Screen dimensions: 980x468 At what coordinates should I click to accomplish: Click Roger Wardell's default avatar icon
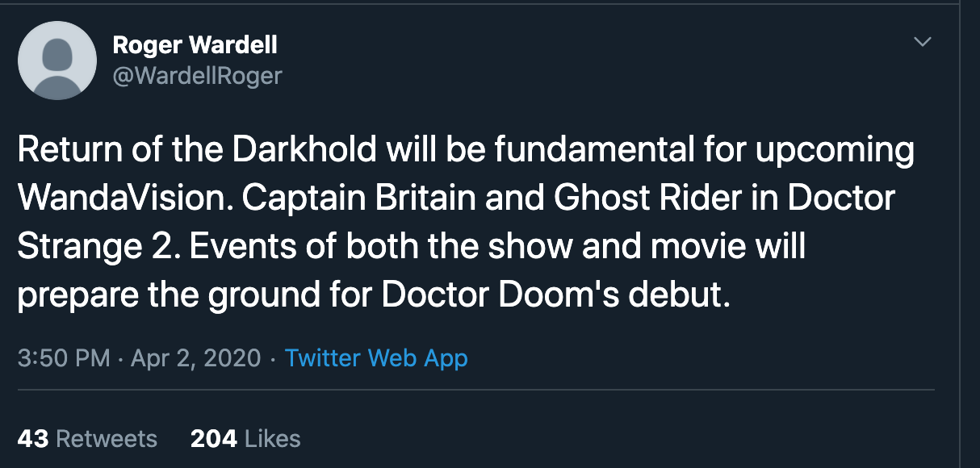[57, 61]
